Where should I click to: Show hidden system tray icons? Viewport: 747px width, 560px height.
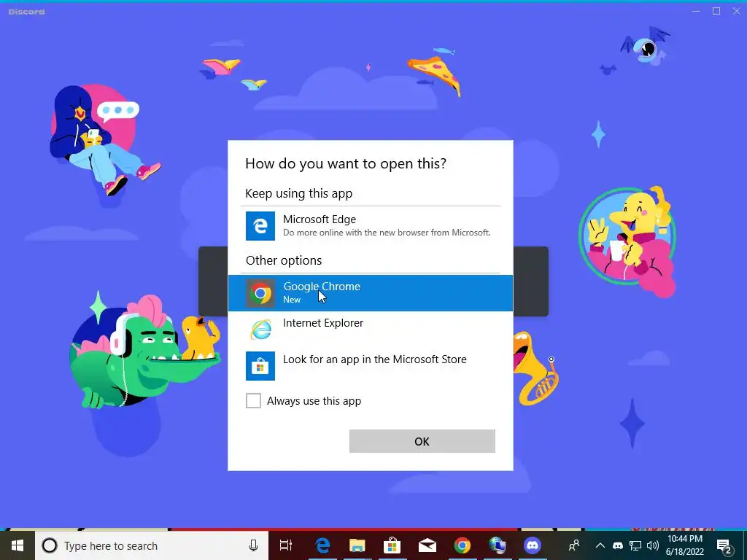[x=600, y=545]
